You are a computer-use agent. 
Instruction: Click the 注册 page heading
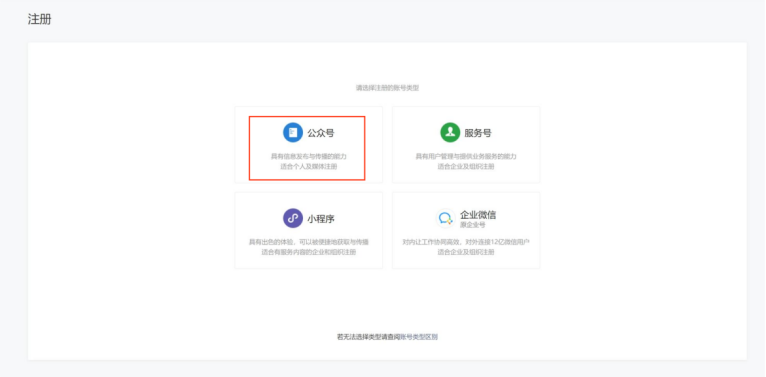pyautogui.click(x=40, y=20)
